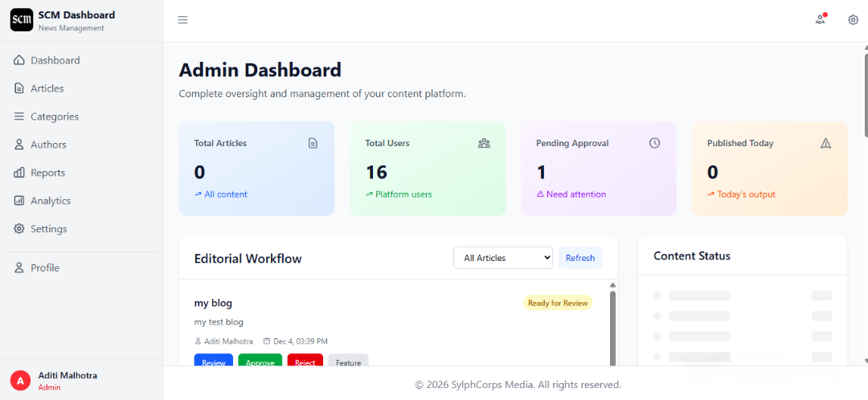
Task: Click the Dashboard home icon in sidebar
Action: 19,60
